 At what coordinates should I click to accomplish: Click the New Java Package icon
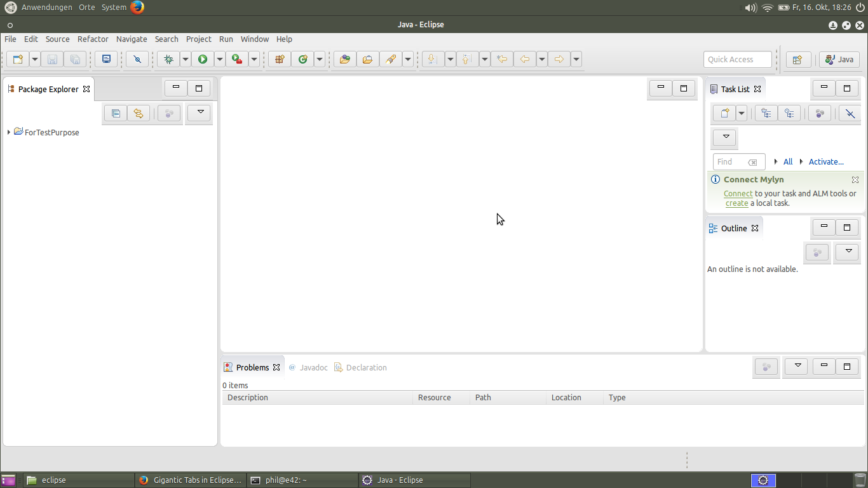click(x=280, y=59)
